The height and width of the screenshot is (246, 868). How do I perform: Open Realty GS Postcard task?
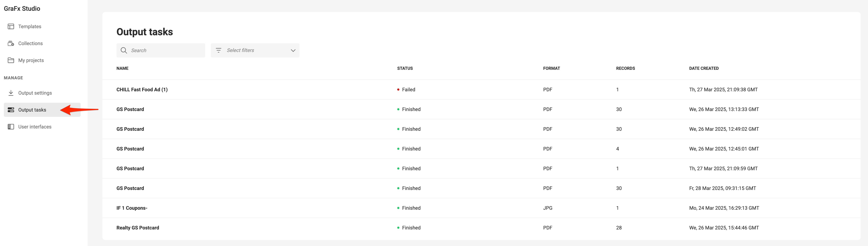(137, 228)
